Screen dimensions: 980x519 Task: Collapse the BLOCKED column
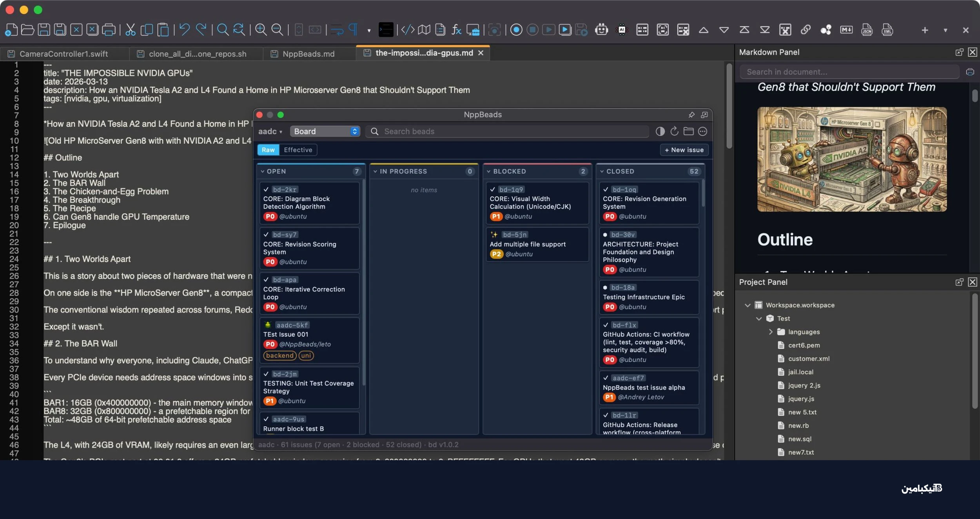488,171
